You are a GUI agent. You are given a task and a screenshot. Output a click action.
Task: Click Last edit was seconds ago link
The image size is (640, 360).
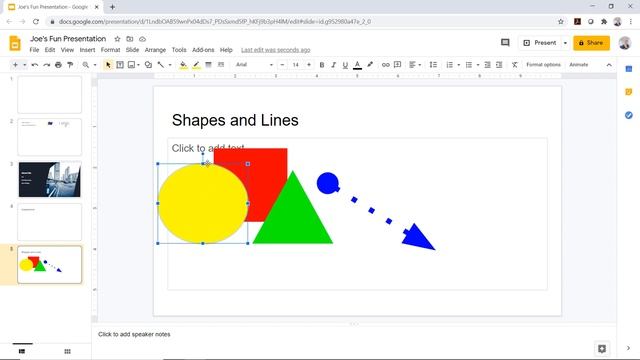coord(276,50)
